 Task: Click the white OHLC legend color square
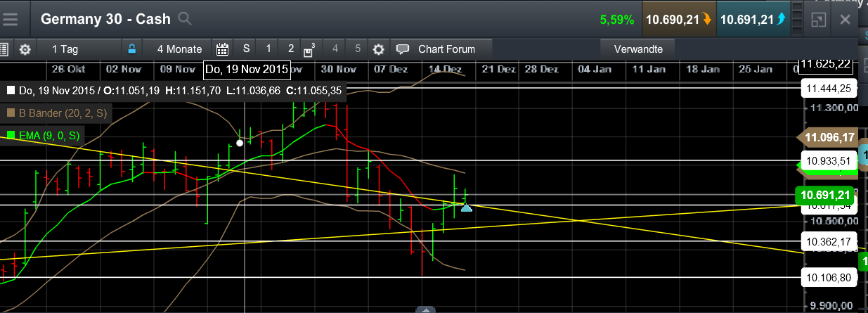click(11, 90)
